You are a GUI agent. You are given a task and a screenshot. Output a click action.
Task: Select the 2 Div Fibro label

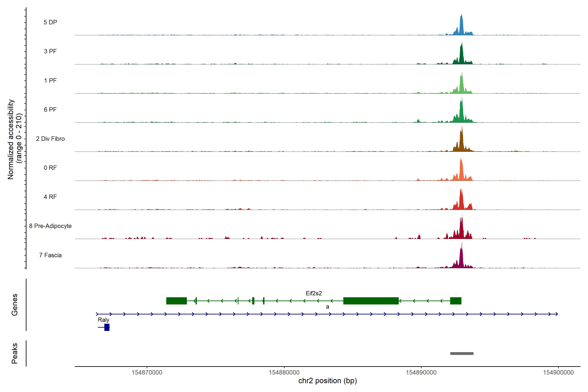pos(50,139)
